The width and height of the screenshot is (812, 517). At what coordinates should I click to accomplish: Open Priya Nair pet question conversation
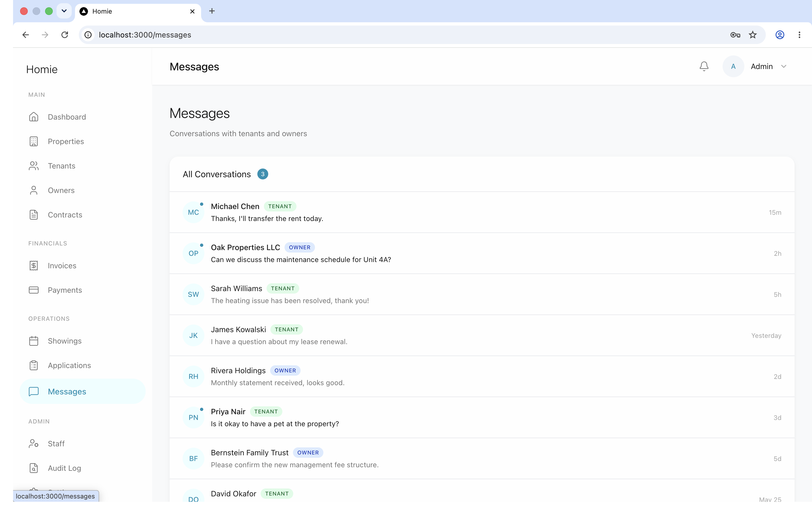point(482,418)
